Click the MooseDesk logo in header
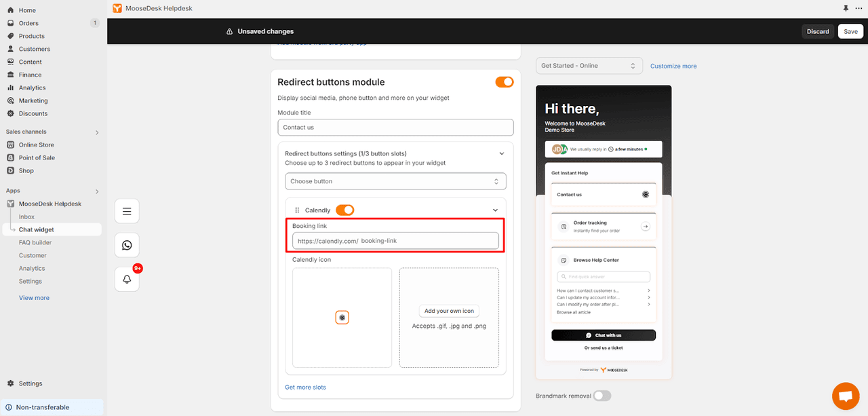Screen dimensions: 868x416 [118, 8]
